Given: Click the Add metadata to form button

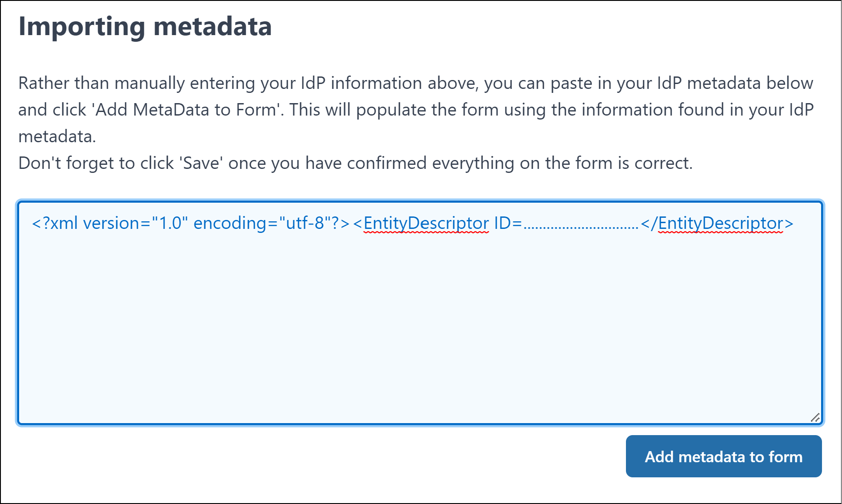Looking at the screenshot, I should tap(723, 456).
